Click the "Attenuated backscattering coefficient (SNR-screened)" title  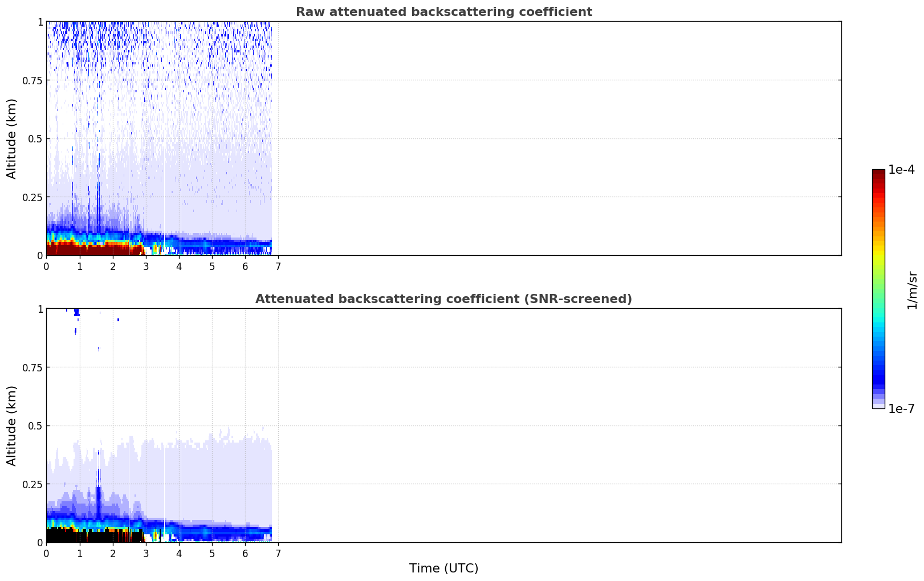[443, 299]
